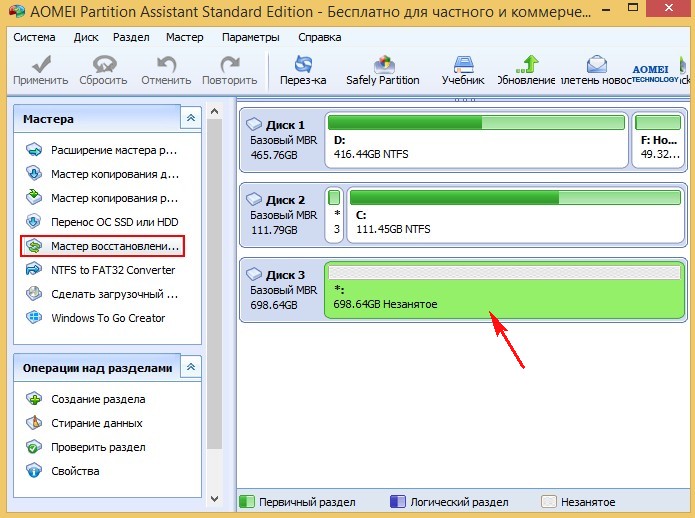Open the Диск menu

pyautogui.click(x=86, y=37)
